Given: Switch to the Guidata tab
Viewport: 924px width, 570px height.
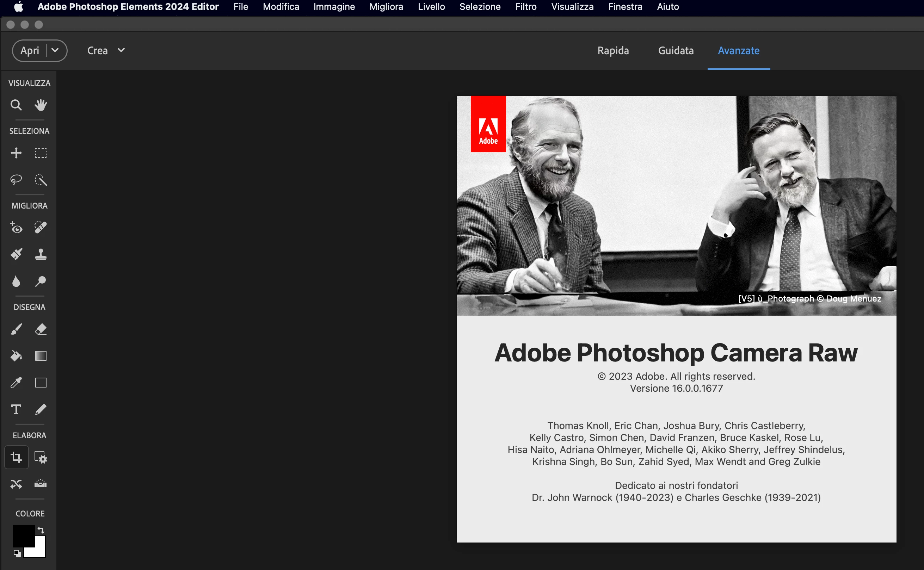Looking at the screenshot, I should pos(676,50).
